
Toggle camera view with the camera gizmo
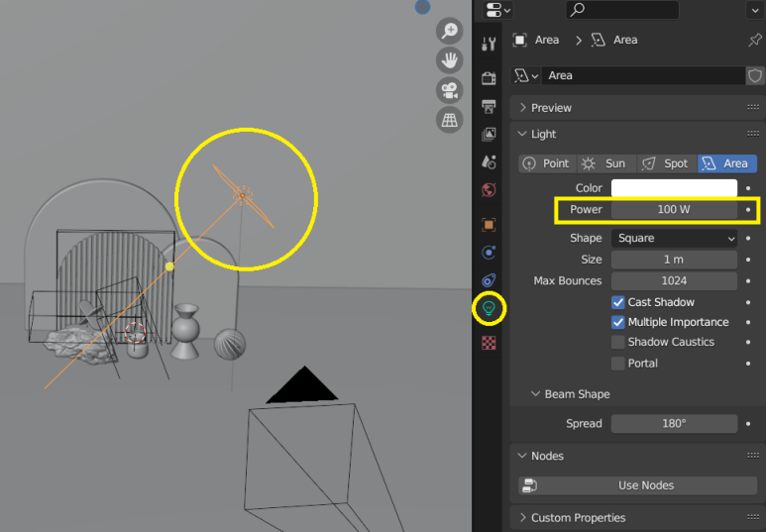tap(450, 90)
